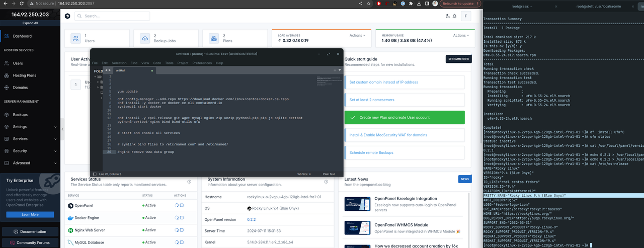Click help icon in System Information header
644x248 pixels.
coord(326,182)
